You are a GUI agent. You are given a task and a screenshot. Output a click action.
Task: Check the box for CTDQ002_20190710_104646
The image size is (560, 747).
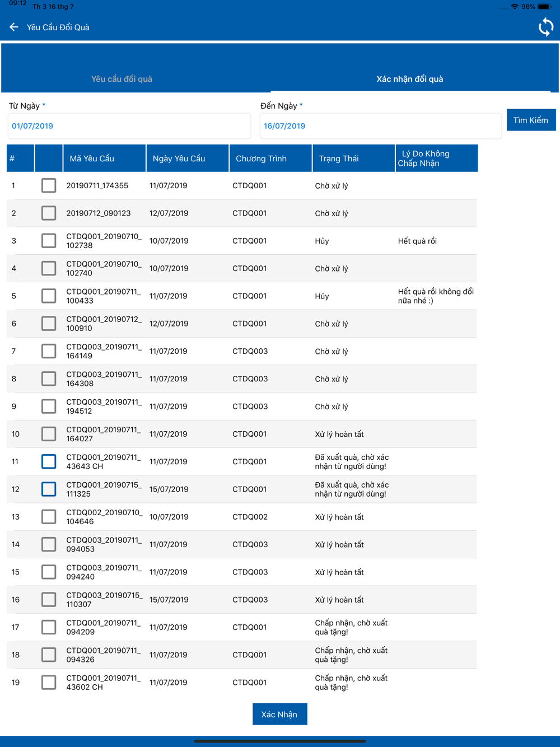click(49, 516)
